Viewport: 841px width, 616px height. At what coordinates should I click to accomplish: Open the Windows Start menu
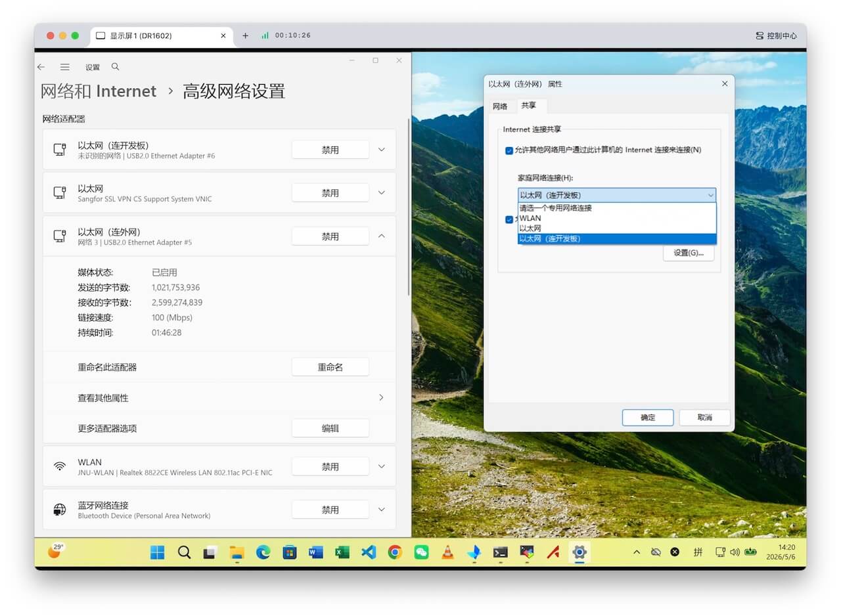(x=158, y=552)
